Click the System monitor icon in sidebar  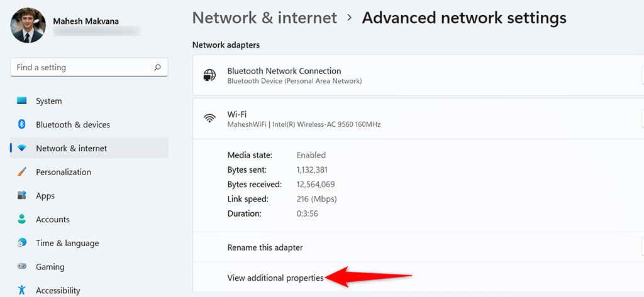[22, 100]
